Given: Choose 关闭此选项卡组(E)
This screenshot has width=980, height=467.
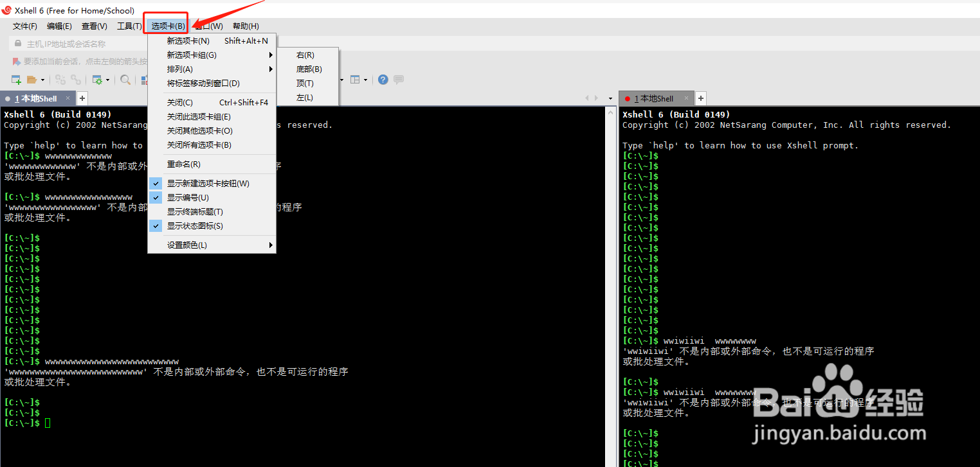Looking at the screenshot, I should [212, 116].
